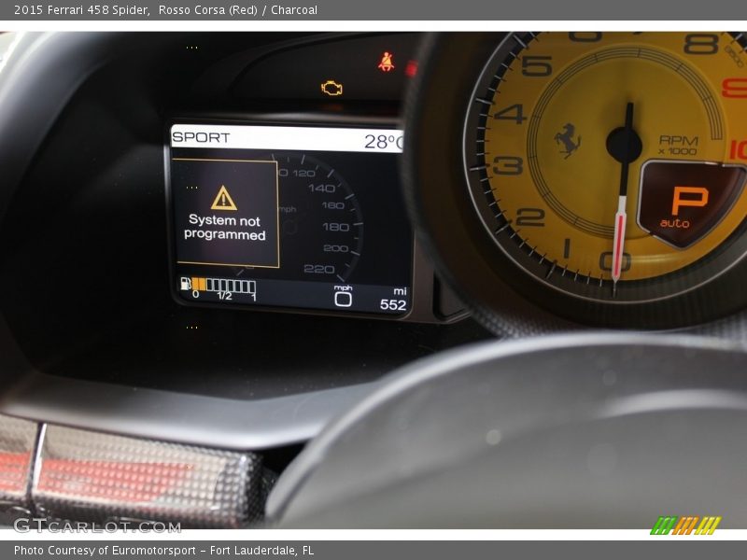Click the 552 mi odometer reading
747x560 pixels.
pyautogui.click(x=393, y=304)
